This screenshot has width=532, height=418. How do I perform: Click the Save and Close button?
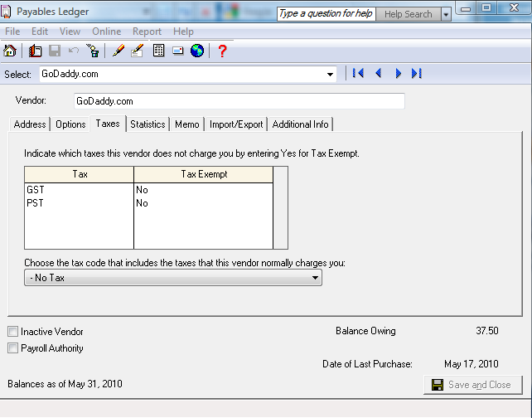[473, 385]
